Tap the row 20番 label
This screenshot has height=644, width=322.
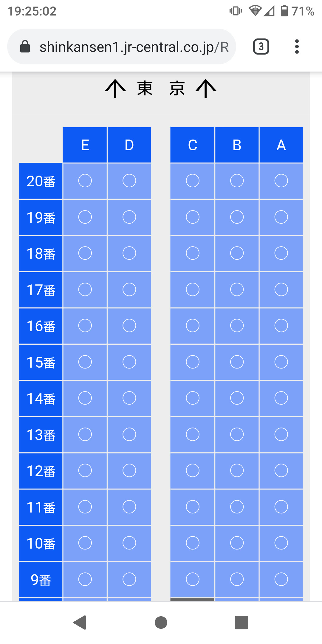[x=41, y=181]
